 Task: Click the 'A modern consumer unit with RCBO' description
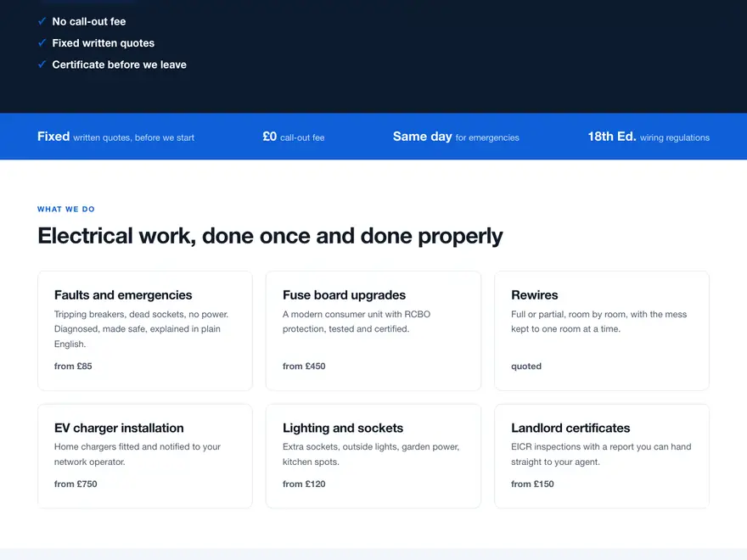point(357,322)
